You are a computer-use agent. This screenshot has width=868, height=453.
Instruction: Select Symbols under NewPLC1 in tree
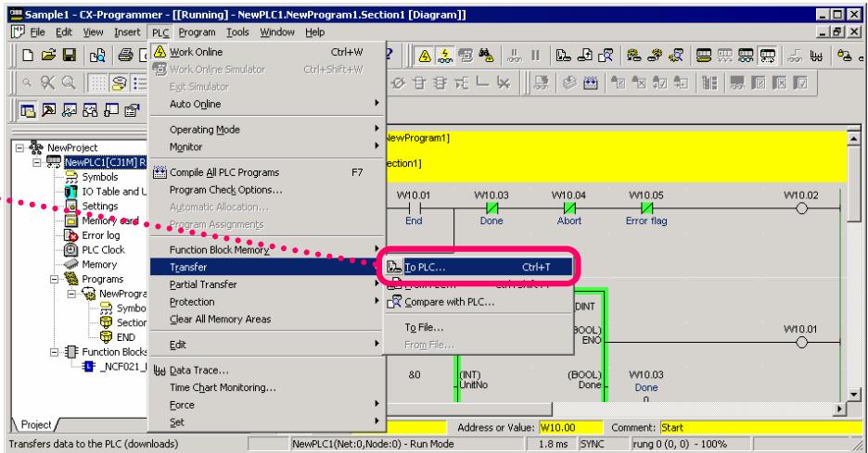pos(99,177)
